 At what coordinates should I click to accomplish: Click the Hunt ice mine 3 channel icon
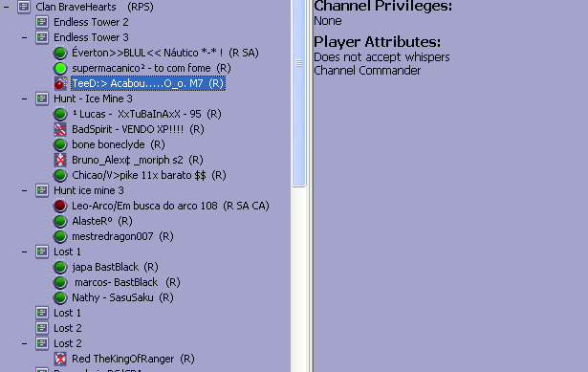[x=42, y=190]
